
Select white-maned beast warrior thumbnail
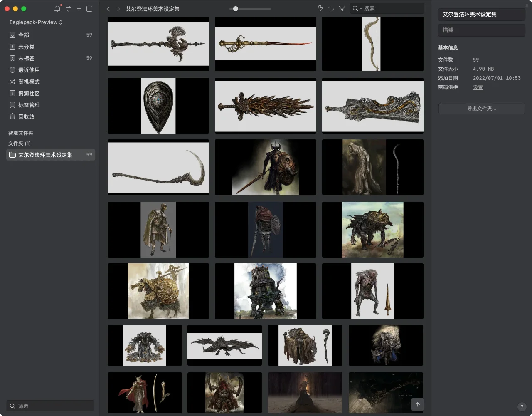coord(386,345)
